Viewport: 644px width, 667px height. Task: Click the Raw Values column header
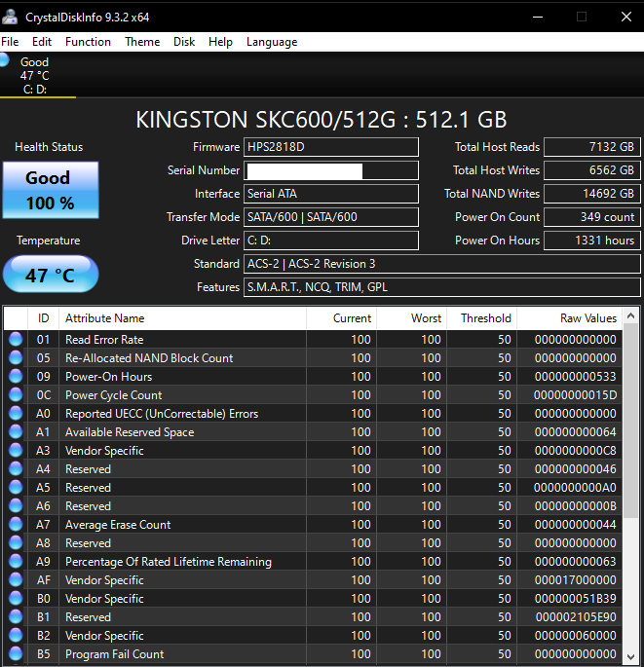click(570, 318)
